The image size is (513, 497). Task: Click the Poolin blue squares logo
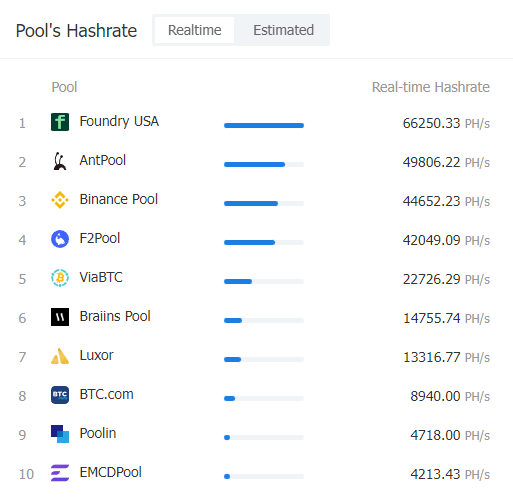[x=60, y=434]
